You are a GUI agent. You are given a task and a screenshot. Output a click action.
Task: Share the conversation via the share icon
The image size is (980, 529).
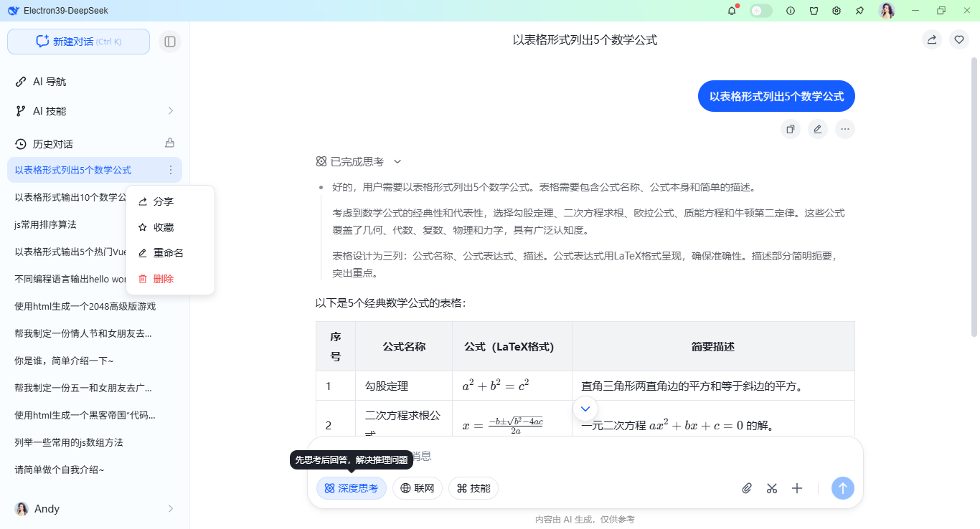tap(931, 39)
